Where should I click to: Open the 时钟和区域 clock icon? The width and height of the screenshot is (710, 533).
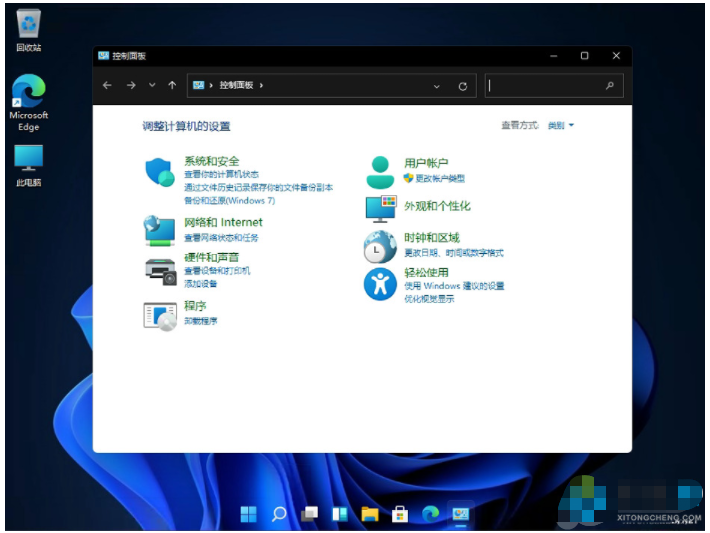point(381,246)
